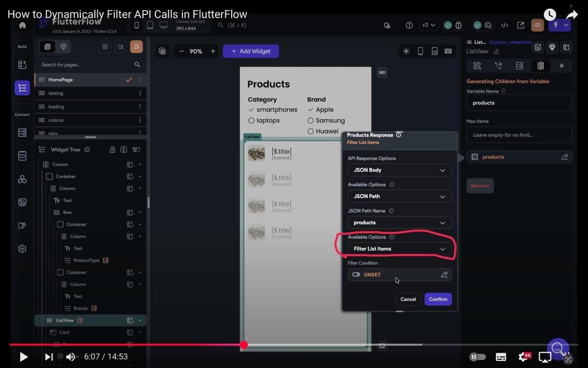This screenshot has height=368, width=588.
Task: Open JSON Path Name products dropdown
Action: 400,223
